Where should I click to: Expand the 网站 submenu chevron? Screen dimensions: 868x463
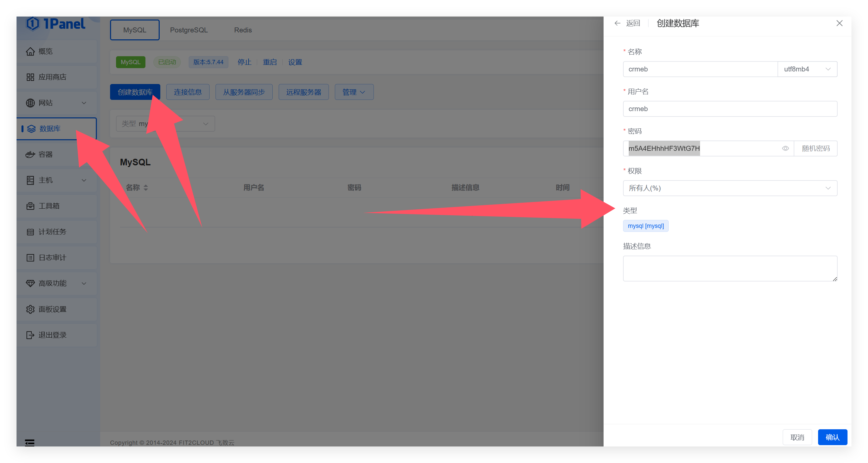tap(84, 103)
